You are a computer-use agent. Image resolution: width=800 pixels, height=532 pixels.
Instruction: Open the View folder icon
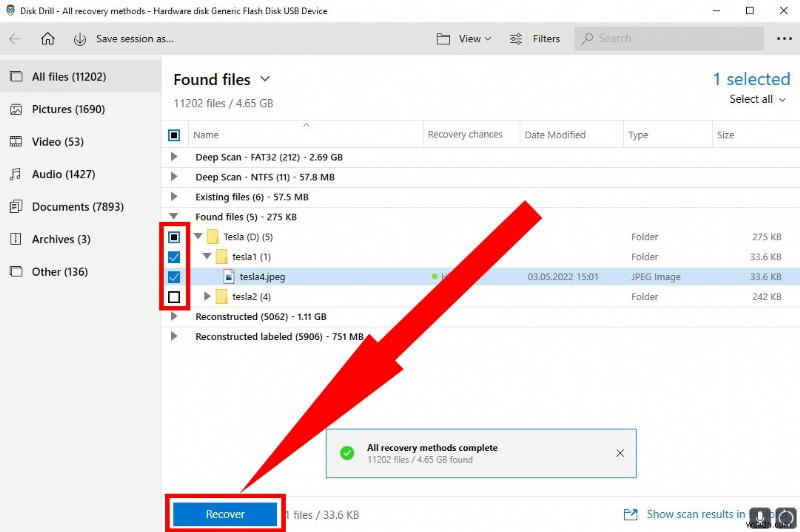(443, 39)
